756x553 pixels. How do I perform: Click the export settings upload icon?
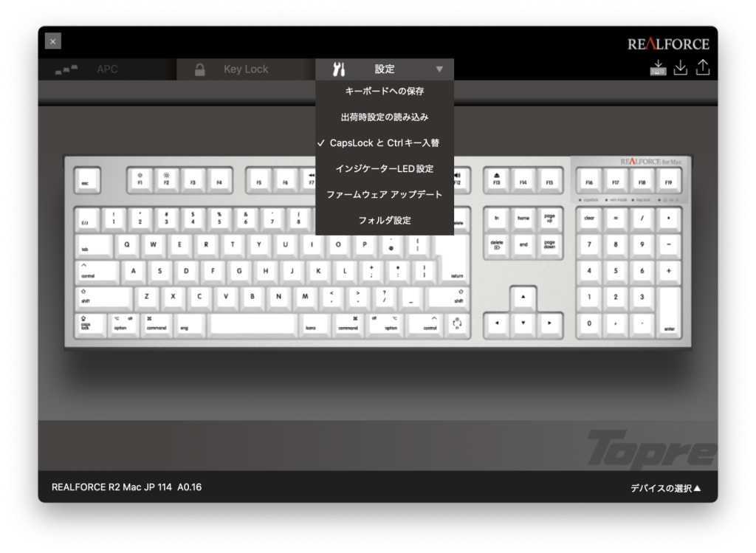703,67
